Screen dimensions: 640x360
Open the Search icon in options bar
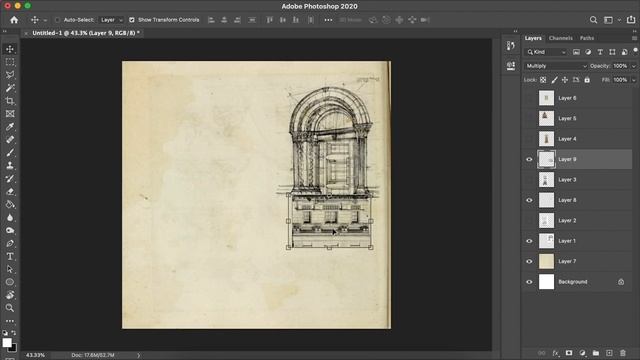click(x=593, y=20)
